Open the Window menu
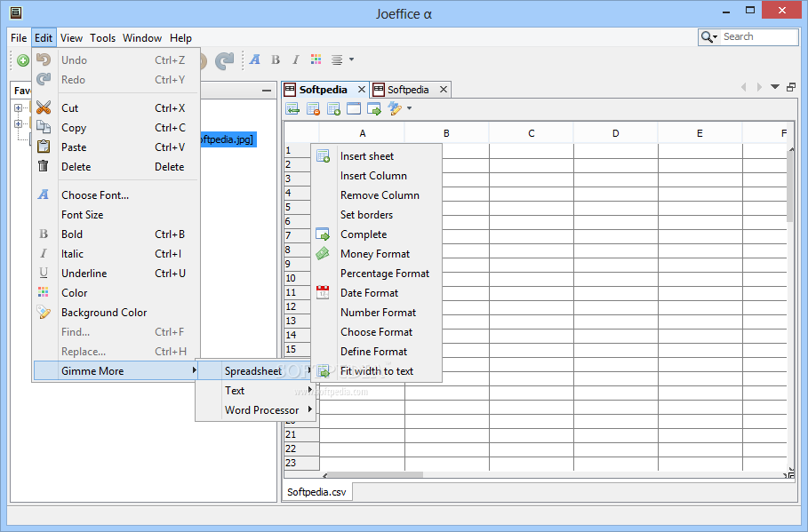This screenshot has width=808, height=532. [142, 38]
